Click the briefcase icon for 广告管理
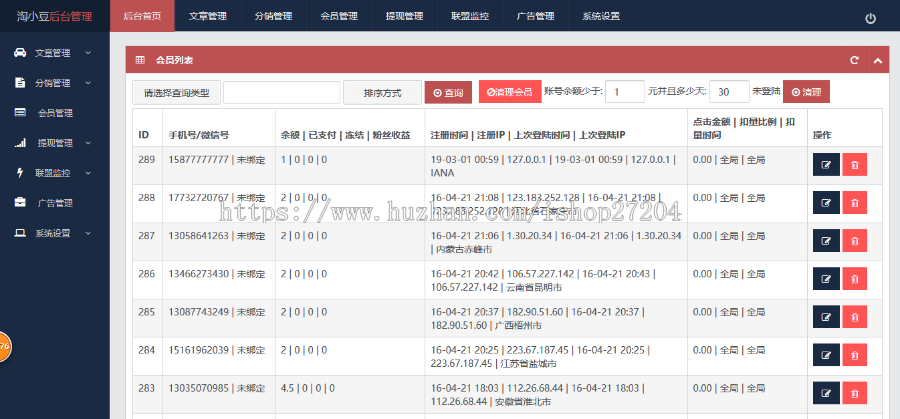Image resolution: width=900 pixels, height=419 pixels. (20, 202)
